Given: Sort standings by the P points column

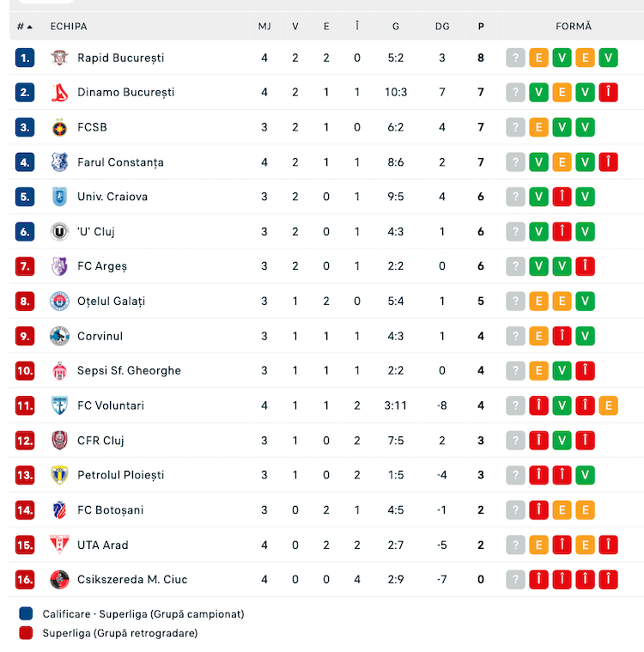Looking at the screenshot, I should tap(481, 27).
